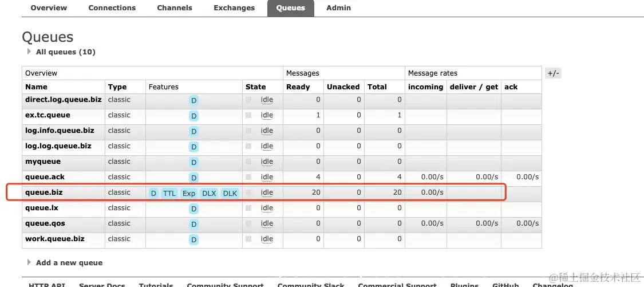Image resolution: width=644 pixels, height=287 pixels.
Task: Open the myqueue queue
Action: tap(43, 162)
